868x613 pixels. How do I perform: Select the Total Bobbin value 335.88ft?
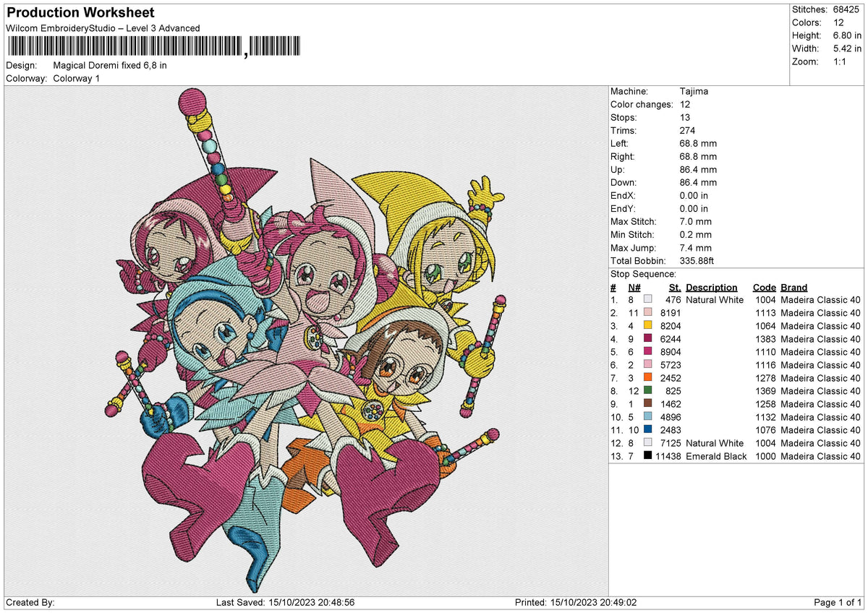pos(697,261)
